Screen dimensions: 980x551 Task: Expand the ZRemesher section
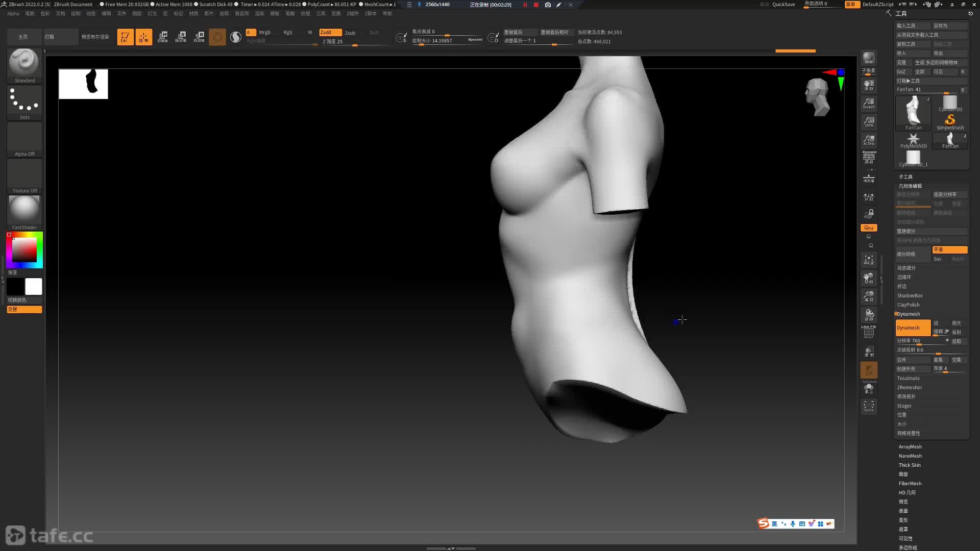(910, 388)
